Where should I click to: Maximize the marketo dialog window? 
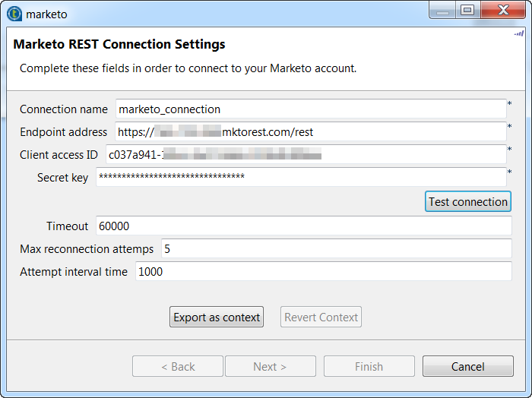coord(467,10)
